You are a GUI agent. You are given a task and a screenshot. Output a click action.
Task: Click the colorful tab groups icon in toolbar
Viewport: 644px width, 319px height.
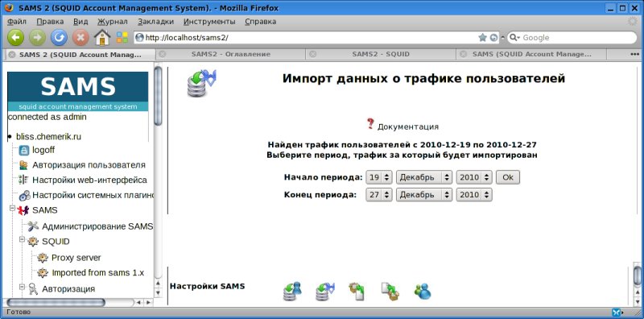(x=122, y=38)
